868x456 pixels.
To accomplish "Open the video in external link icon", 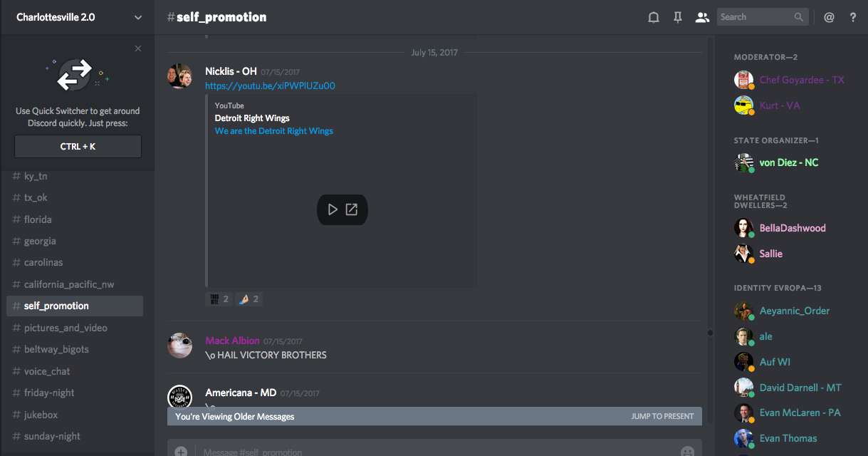I will point(352,209).
